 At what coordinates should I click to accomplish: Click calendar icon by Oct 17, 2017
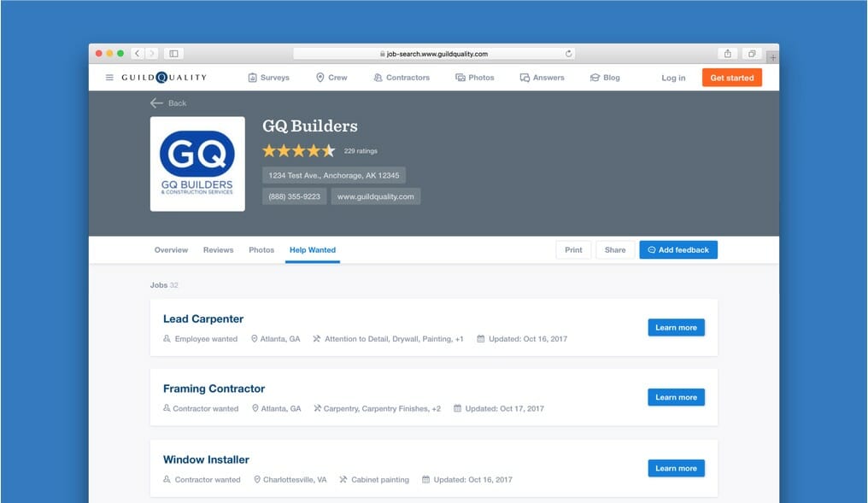(x=457, y=408)
